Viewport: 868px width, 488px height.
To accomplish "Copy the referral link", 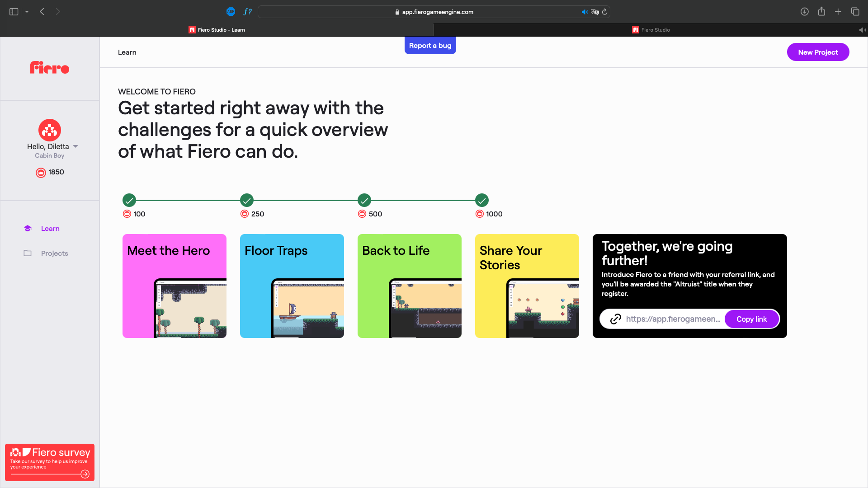I will 752,319.
